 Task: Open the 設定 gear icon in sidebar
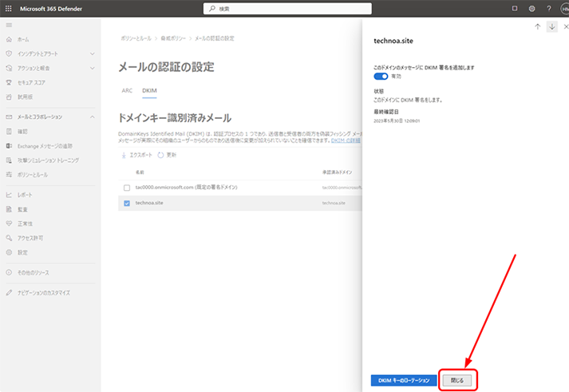point(9,252)
